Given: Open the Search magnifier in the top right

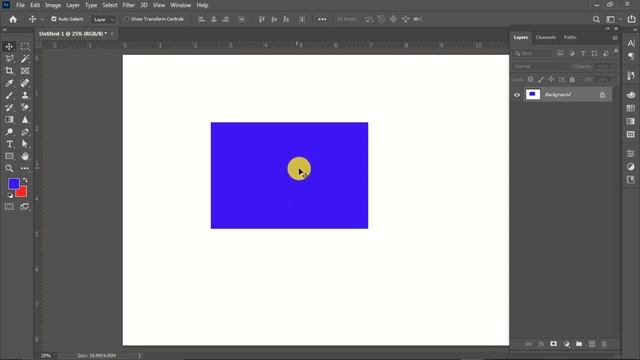Looking at the screenshot, I should 596,19.
